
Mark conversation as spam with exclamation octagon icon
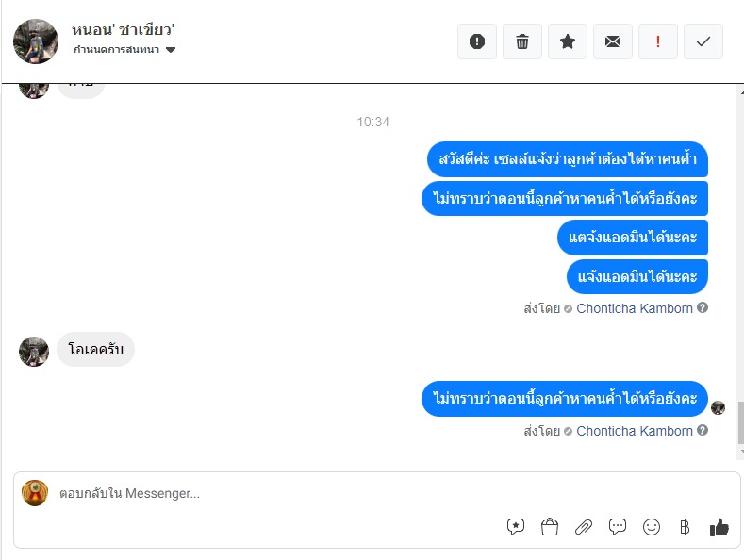pyautogui.click(x=477, y=41)
